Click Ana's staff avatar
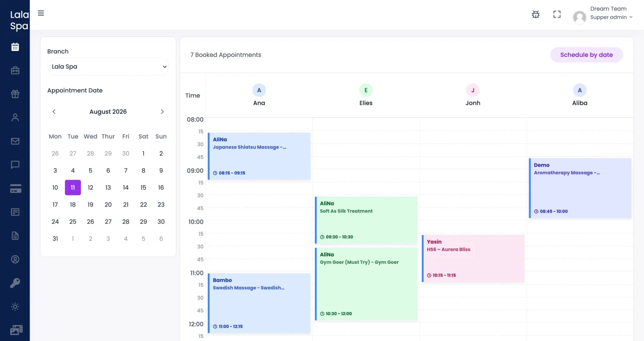Viewport: 644px width, 341px height. pyautogui.click(x=259, y=90)
